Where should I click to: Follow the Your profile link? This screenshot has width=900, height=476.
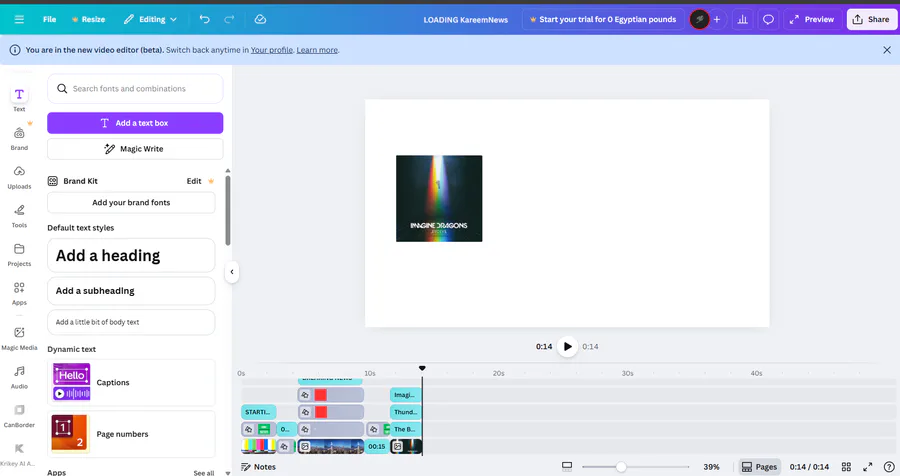click(271, 50)
